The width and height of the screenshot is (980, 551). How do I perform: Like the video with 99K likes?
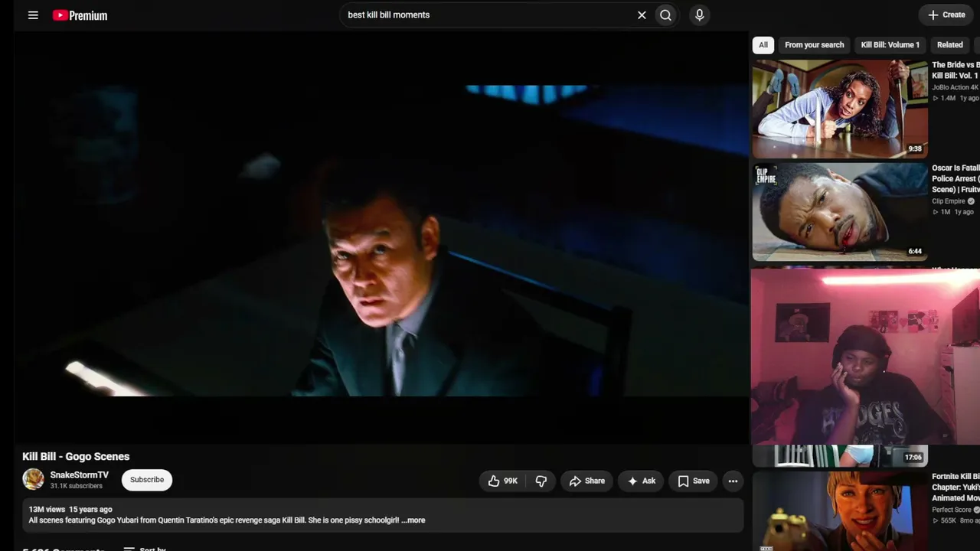pos(502,481)
